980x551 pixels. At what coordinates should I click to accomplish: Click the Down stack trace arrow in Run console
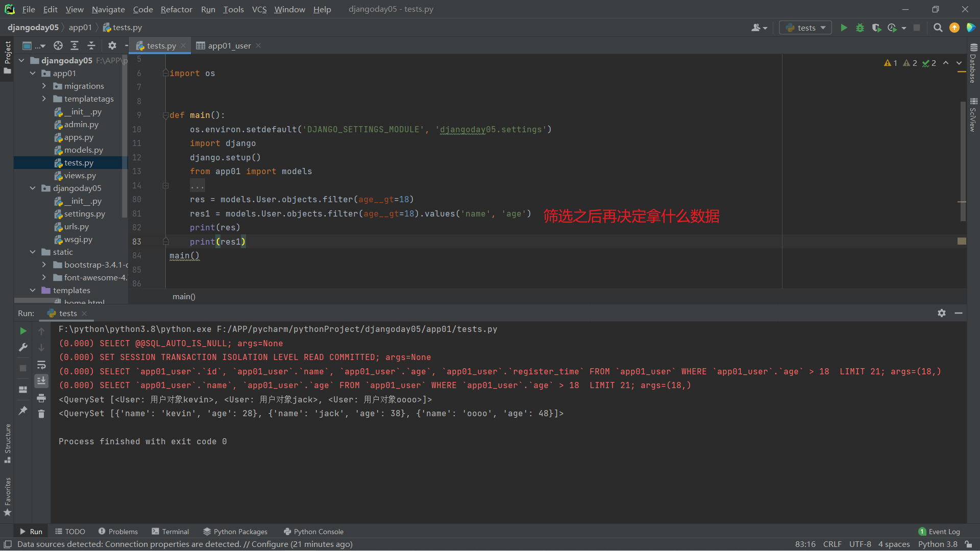[x=41, y=347]
